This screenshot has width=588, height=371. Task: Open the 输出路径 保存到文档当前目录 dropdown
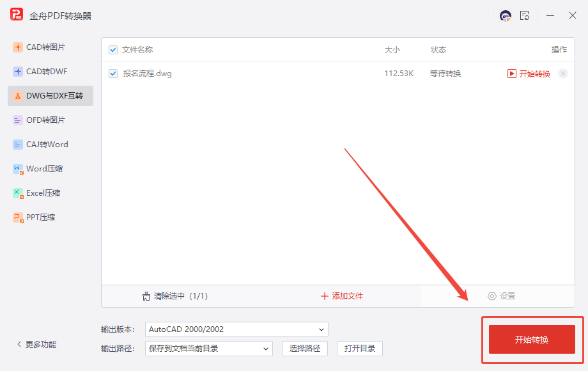pos(209,349)
